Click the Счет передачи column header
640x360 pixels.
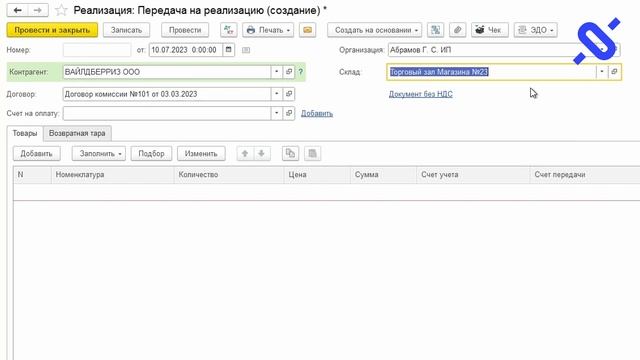click(x=585, y=175)
